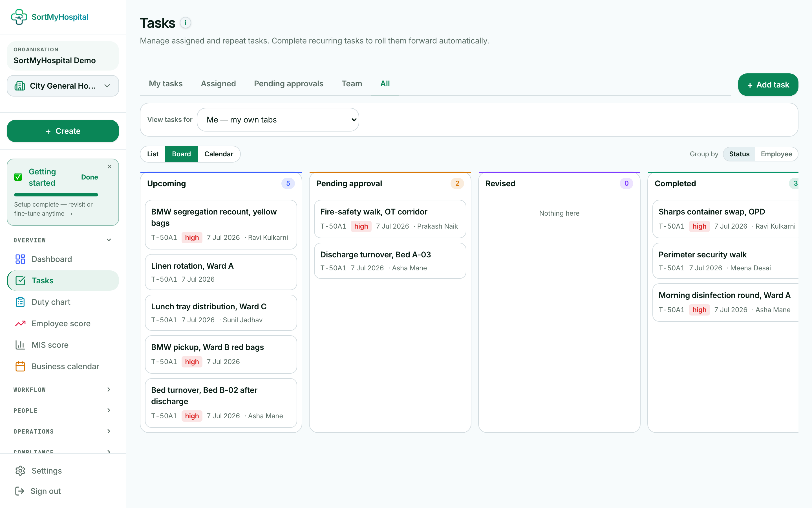Switch to List view
812x508 pixels.
pos(153,154)
